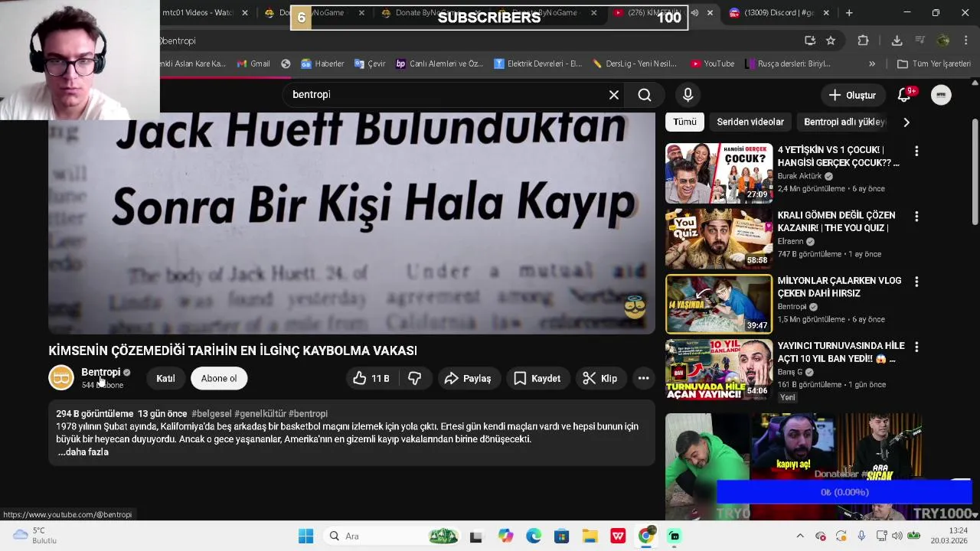Screen dimensions: 980x551
Task: Show hidden system tray icons
Action: pos(800,536)
